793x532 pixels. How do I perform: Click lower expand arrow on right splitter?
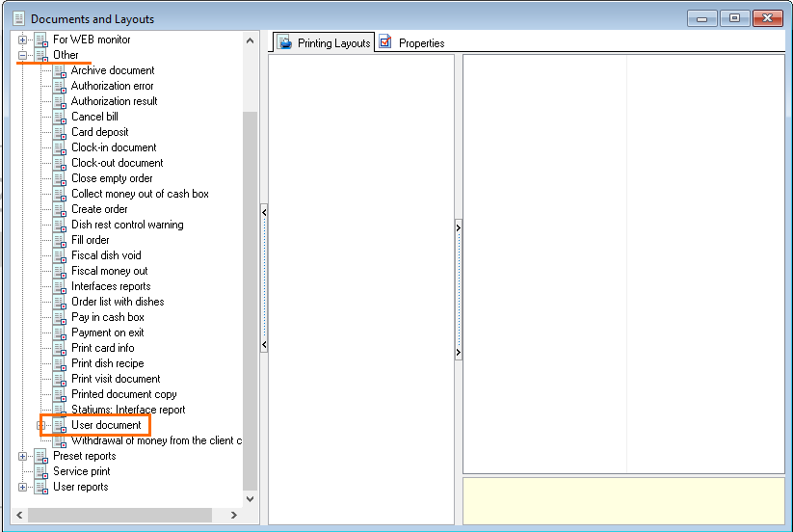point(459,353)
